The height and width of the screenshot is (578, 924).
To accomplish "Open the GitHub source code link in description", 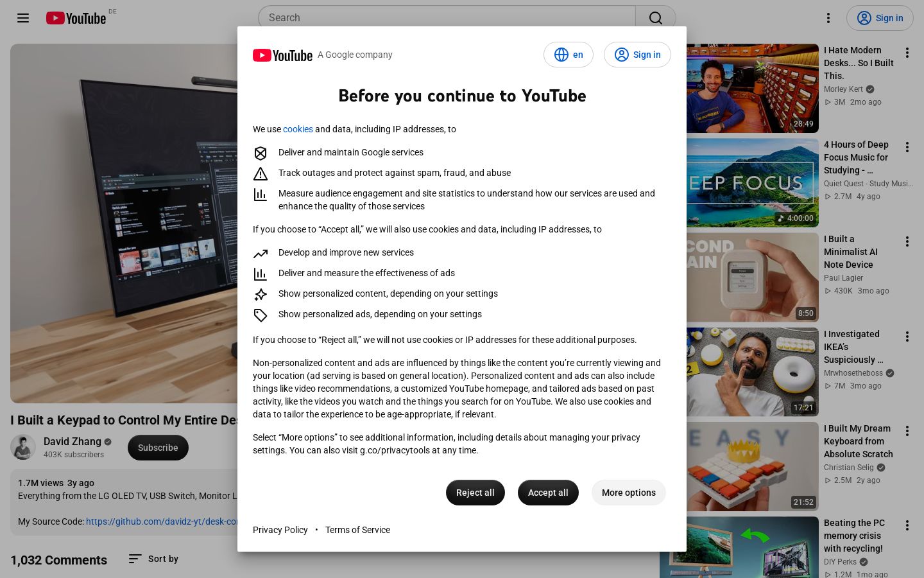I will (x=162, y=521).
